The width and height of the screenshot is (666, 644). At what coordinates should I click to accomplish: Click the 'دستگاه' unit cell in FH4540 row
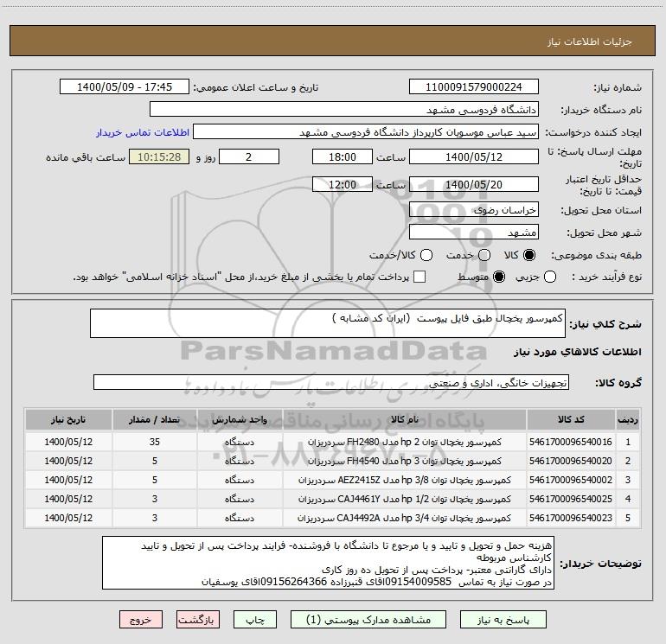pyautogui.click(x=240, y=461)
